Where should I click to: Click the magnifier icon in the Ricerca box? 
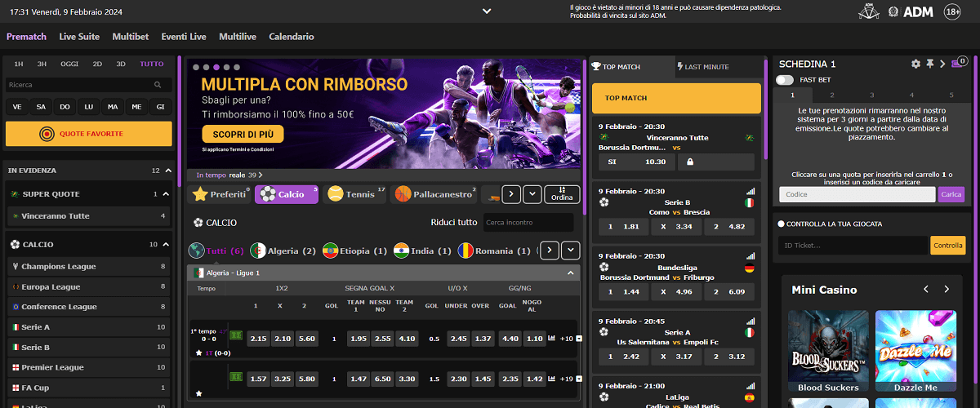coord(158,85)
